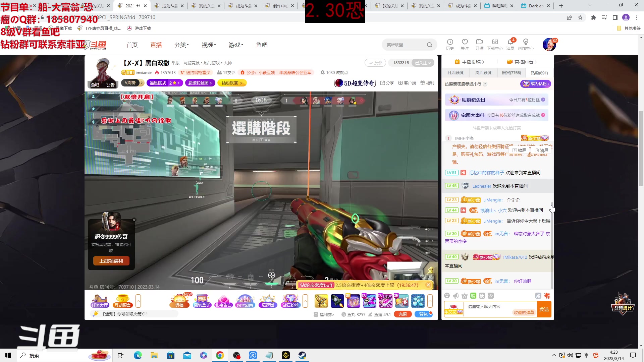The image size is (644, 362).
Task: Open the 甜蜜告白 heart icon
Action: 223,301
